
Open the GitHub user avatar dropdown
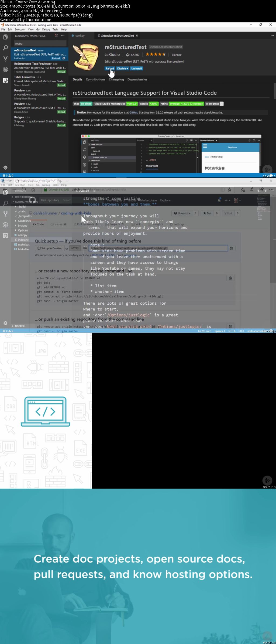[237, 200]
